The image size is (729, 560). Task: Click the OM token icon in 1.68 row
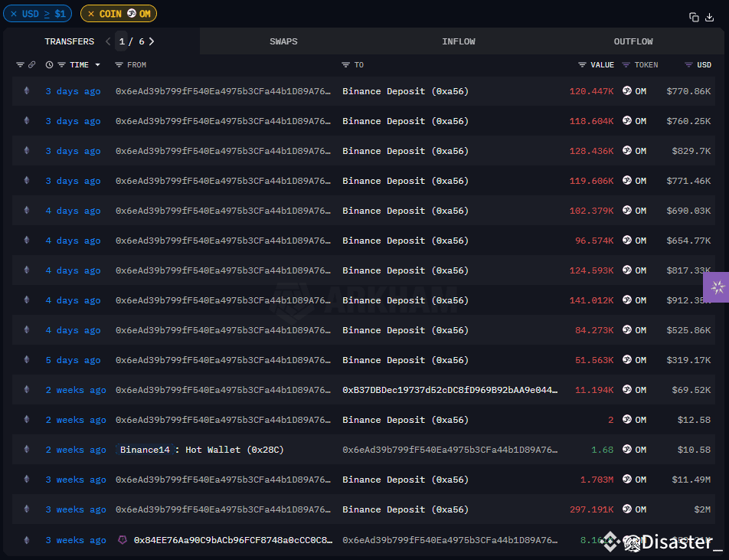click(x=627, y=449)
